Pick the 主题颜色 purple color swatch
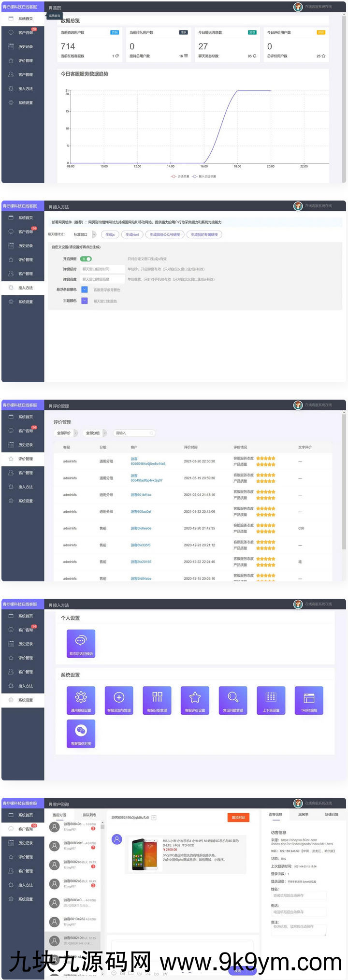 pos(85,301)
